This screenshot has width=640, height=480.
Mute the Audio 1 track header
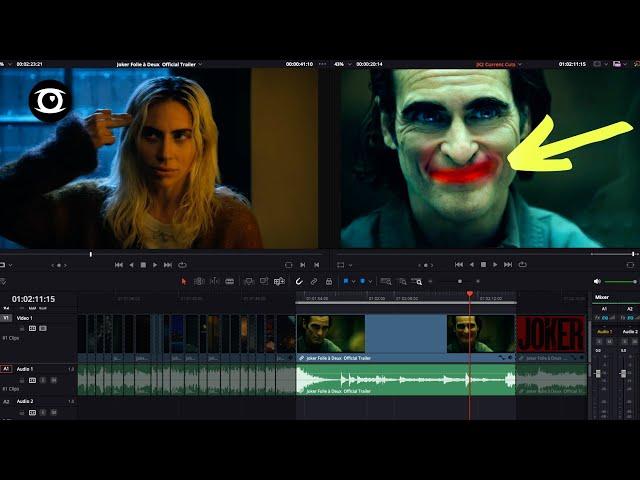[x=53, y=380]
